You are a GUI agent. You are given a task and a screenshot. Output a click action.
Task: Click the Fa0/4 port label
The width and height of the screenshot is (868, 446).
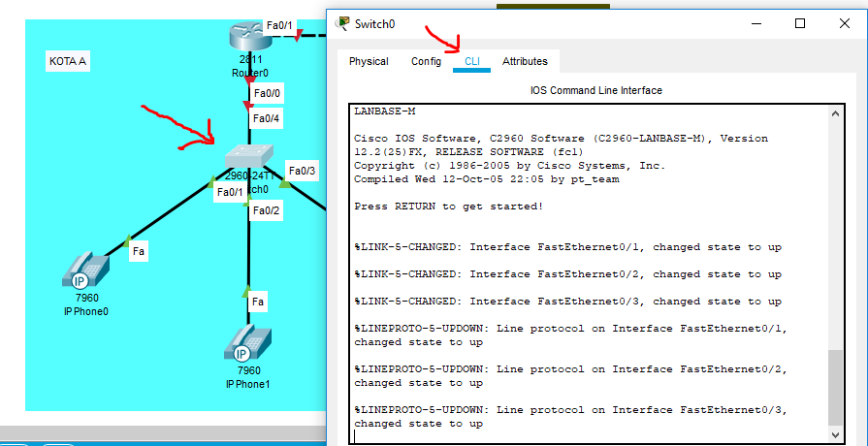(x=267, y=118)
